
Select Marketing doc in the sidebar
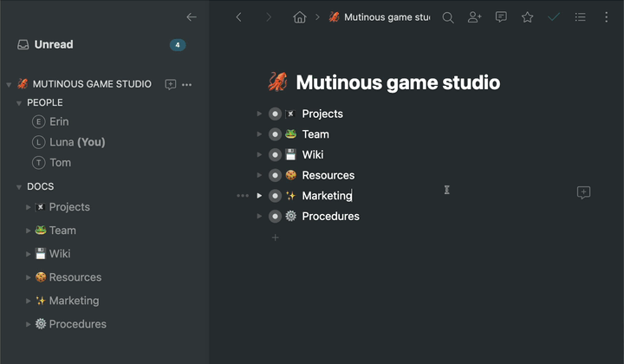point(74,301)
